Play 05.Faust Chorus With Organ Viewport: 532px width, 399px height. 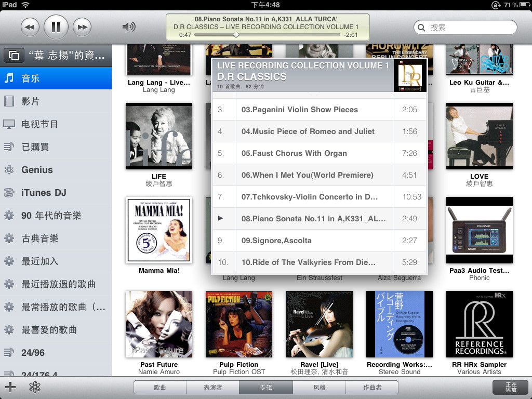(320, 153)
